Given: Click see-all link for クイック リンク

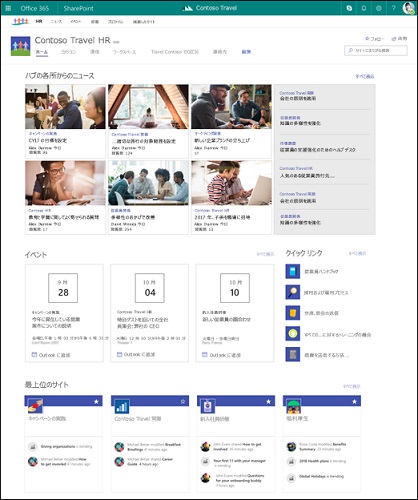Looking at the screenshot, I should (357, 253).
